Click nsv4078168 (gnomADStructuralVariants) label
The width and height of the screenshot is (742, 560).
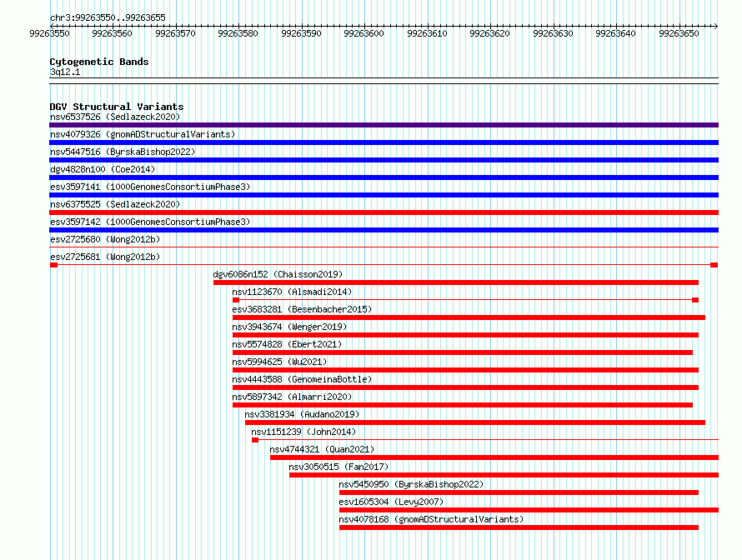(431, 519)
